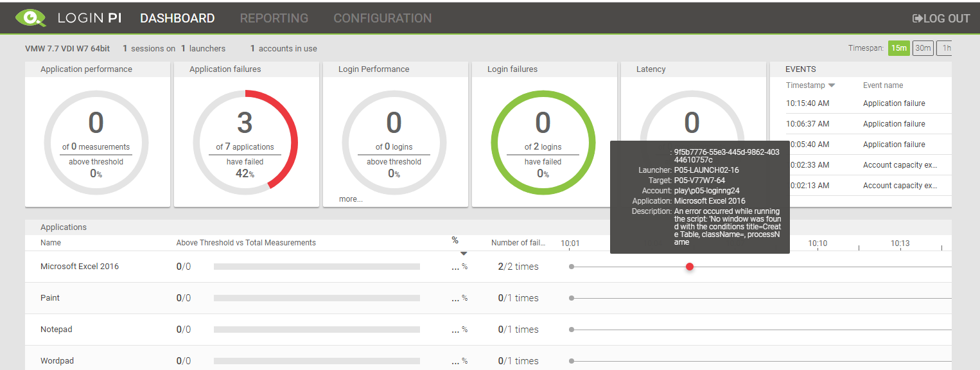Click the red failure marker on Excel timeline
This screenshot has width=980, height=370.
pos(690,267)
